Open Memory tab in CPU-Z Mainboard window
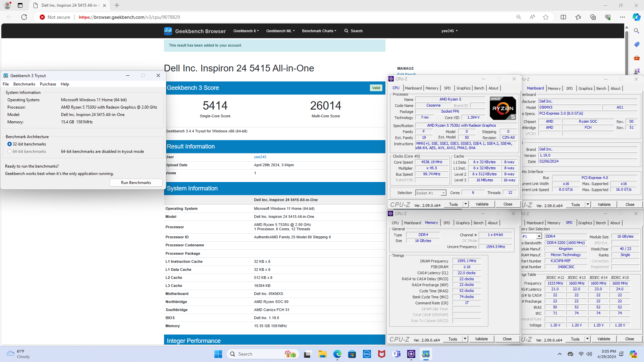644x362 pixels. (x=554, y=88)
